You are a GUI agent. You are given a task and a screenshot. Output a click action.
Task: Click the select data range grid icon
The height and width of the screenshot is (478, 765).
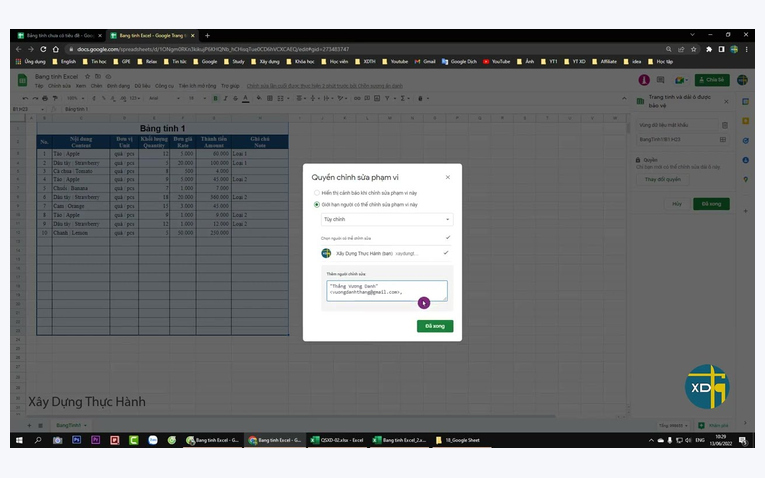[723, 139]
